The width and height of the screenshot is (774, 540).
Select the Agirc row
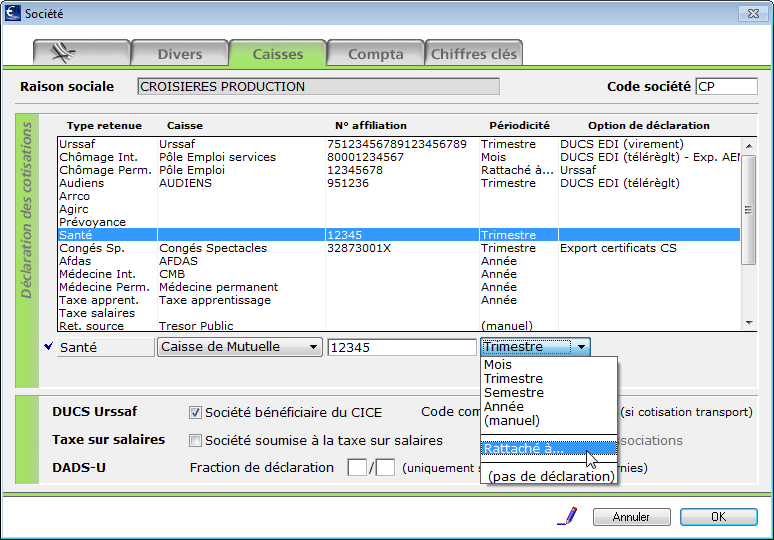click(399, 209)
